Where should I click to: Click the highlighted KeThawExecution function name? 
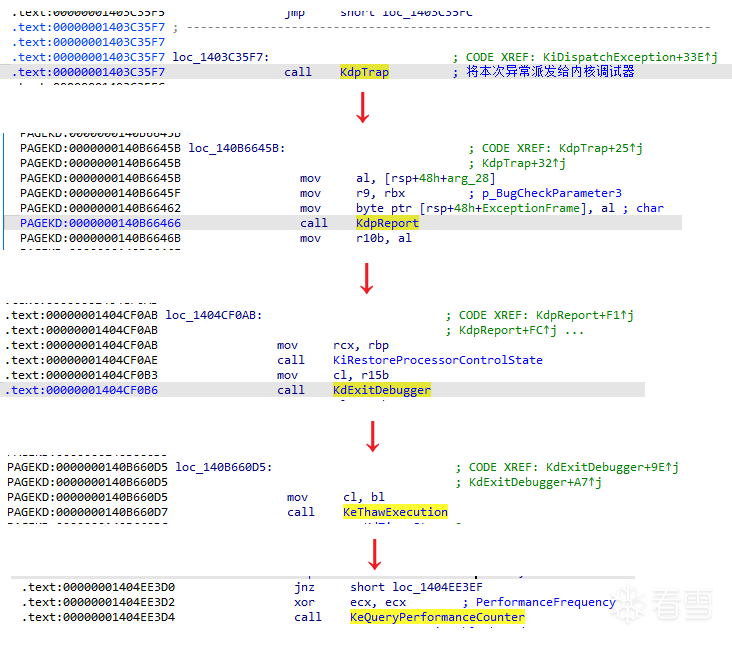tap(395, 512)
